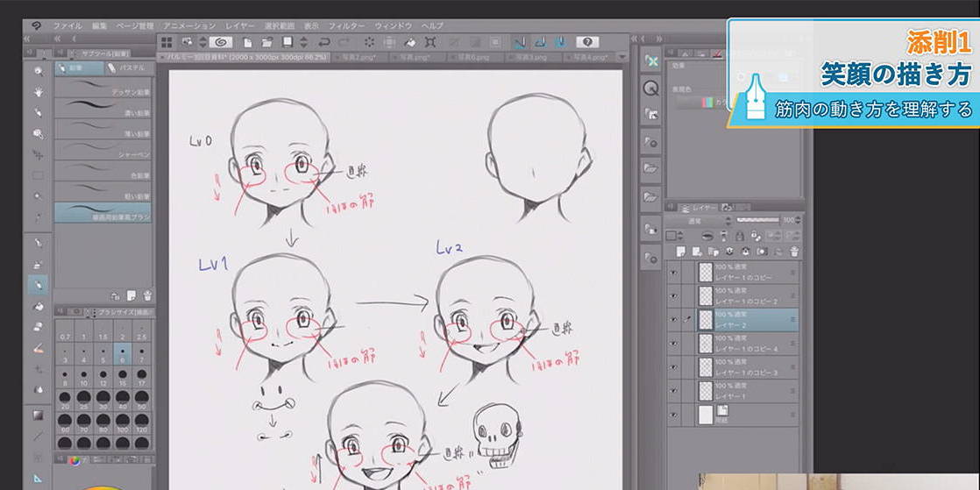Select the Gradient tool
The image size is (980, 490).
(38, 415)
